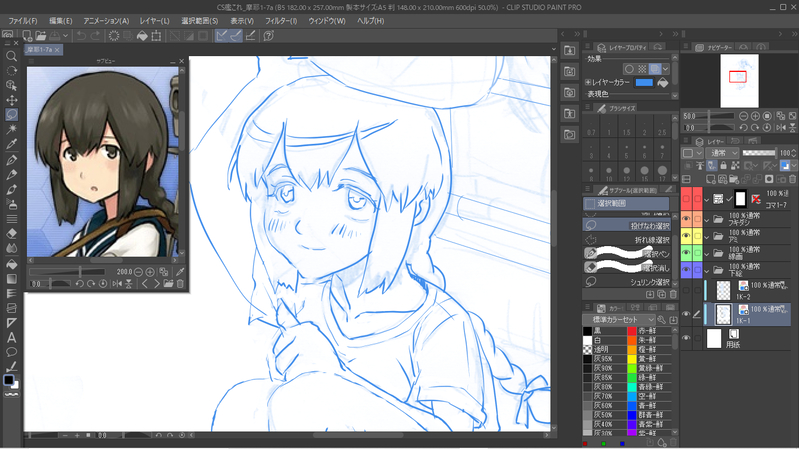Screen dimensions: 799x449
Task: Open the blending mode 通常 dropdown
Action: [x=722, y=153]
